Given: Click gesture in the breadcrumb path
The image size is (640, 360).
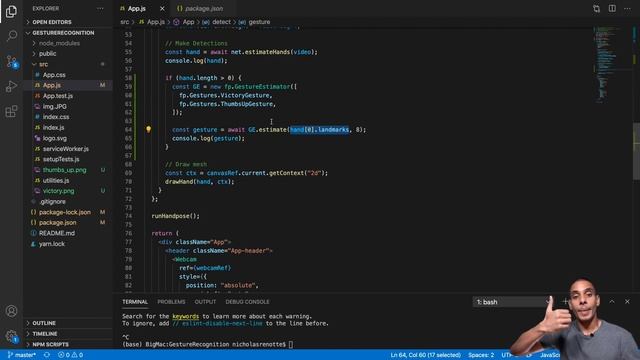Looking at the screenshot, I should [259, 22].
